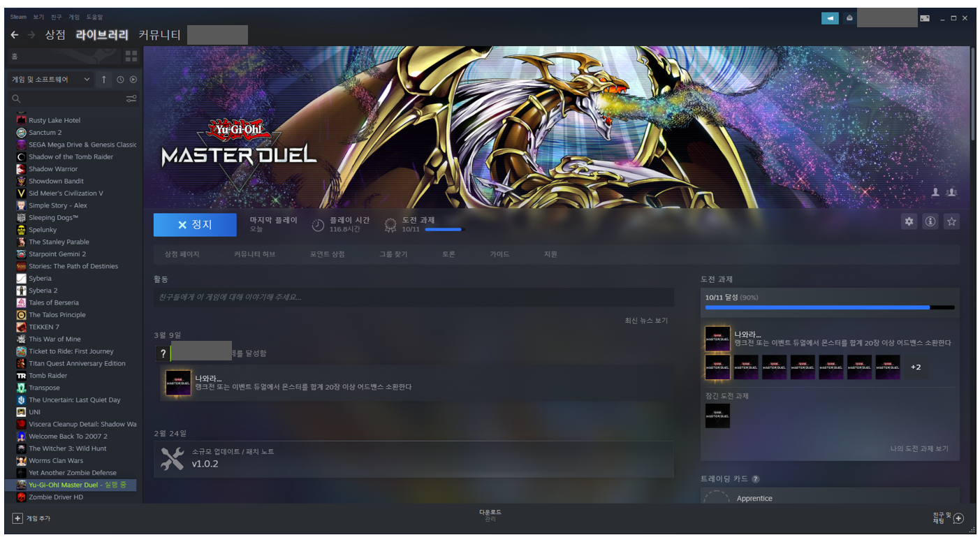
Task: Click the +2 more achievements tile
Action: coord(916,367)
